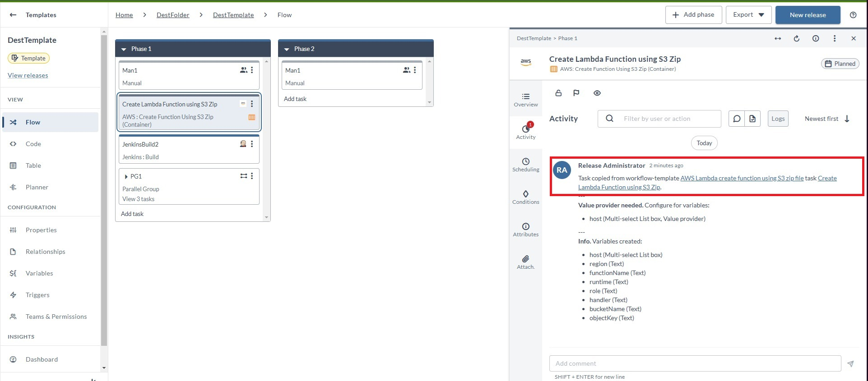868x381 pixels.
Task: Click team assignment icon on Phase 1 Man1
Action: click(244, 70)
